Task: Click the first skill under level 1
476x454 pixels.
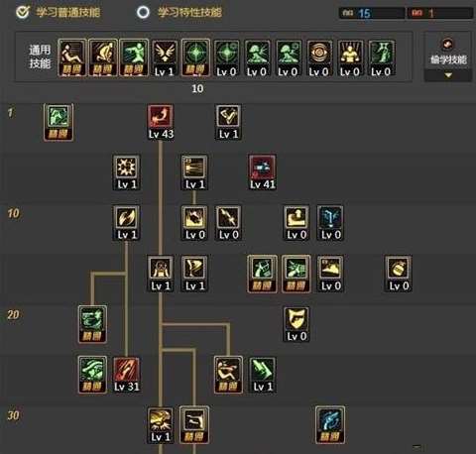Action: pos(59,123)
